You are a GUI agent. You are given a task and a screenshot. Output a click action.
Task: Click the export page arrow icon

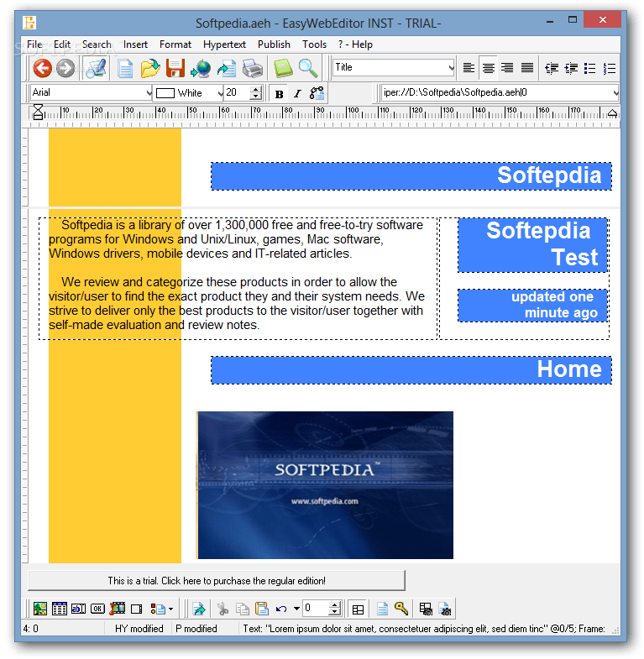tap(227, 69)
